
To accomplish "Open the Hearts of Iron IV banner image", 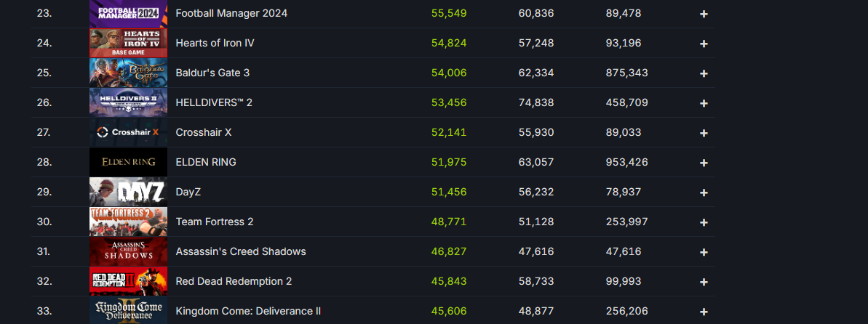I will (x=129, y=43).
